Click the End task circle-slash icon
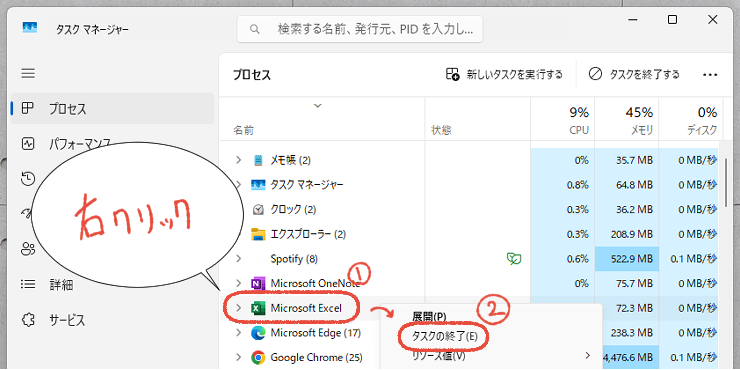This screenshot has width=740, height=370. point(596,74)
